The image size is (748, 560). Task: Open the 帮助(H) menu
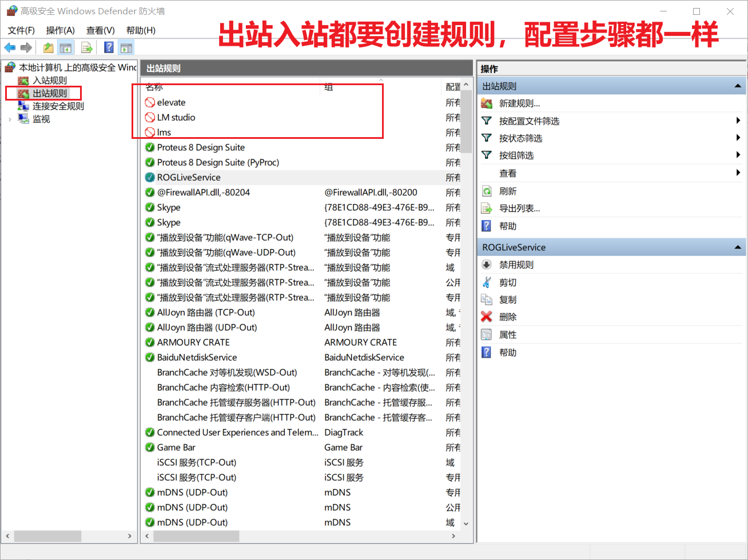pos(141,30)
